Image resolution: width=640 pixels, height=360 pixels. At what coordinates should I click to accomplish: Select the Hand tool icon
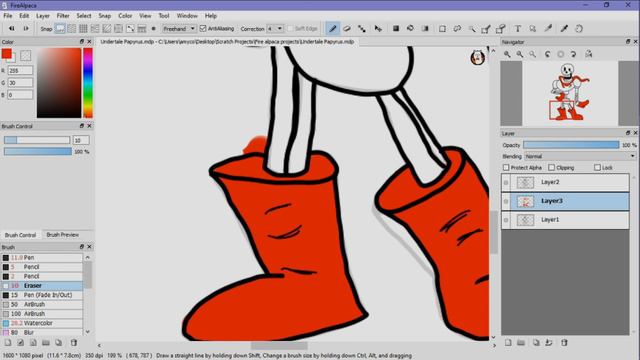pos(579,29)
